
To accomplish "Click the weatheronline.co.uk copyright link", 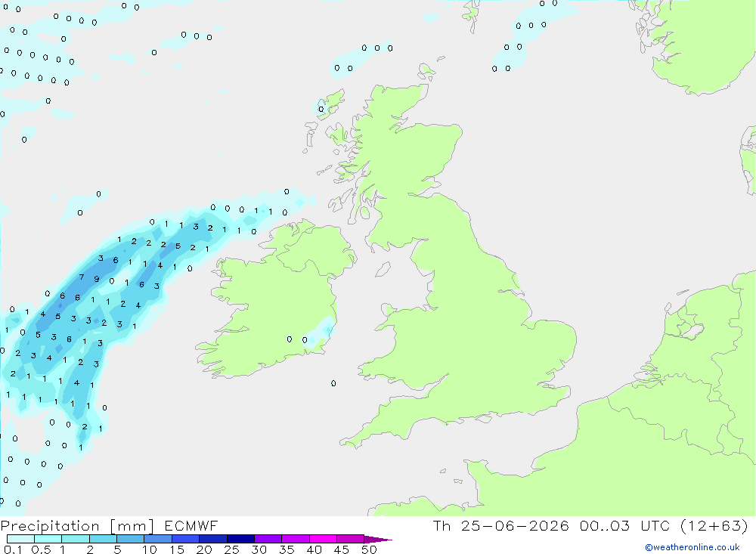I will coord(692,547).
